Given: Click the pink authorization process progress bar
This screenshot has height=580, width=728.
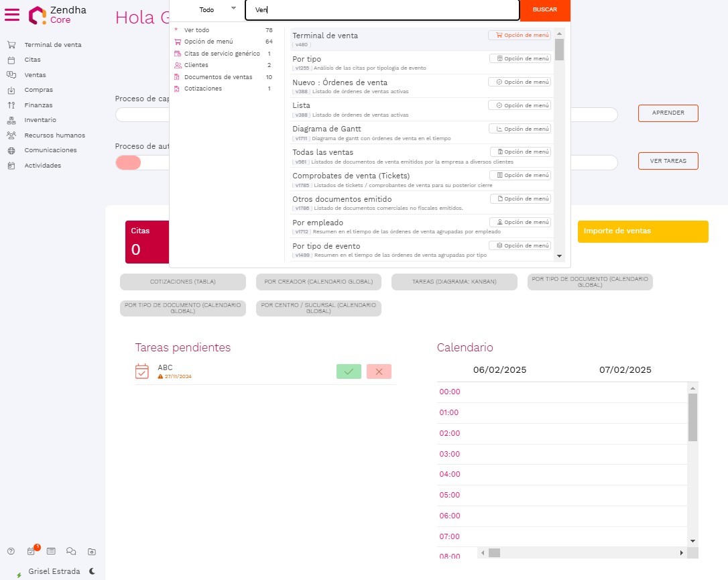Looking at the screenshot, I should (x=129, y=162).
